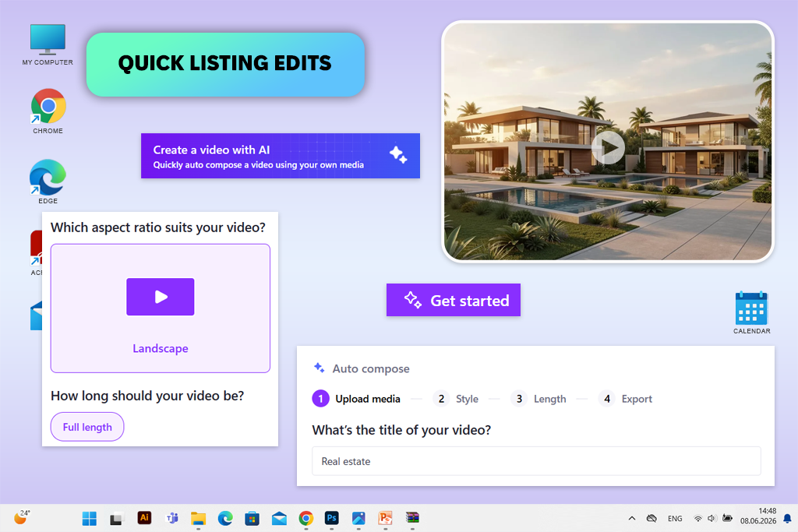Click the sparkle icon beside Auto compose
Viewport: 798px width, 532px height.
tap(319, 368)
